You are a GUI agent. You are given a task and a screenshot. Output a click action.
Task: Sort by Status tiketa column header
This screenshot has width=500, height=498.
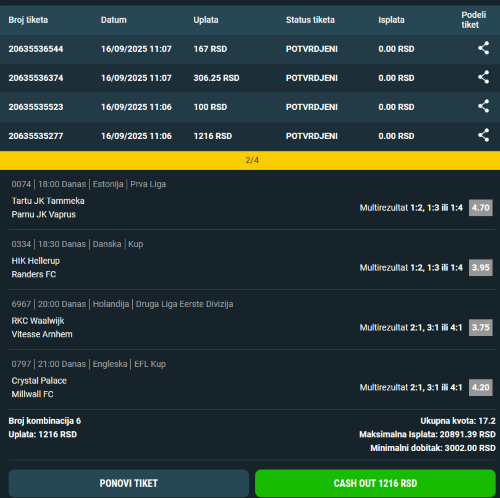(x=310, y=20)
